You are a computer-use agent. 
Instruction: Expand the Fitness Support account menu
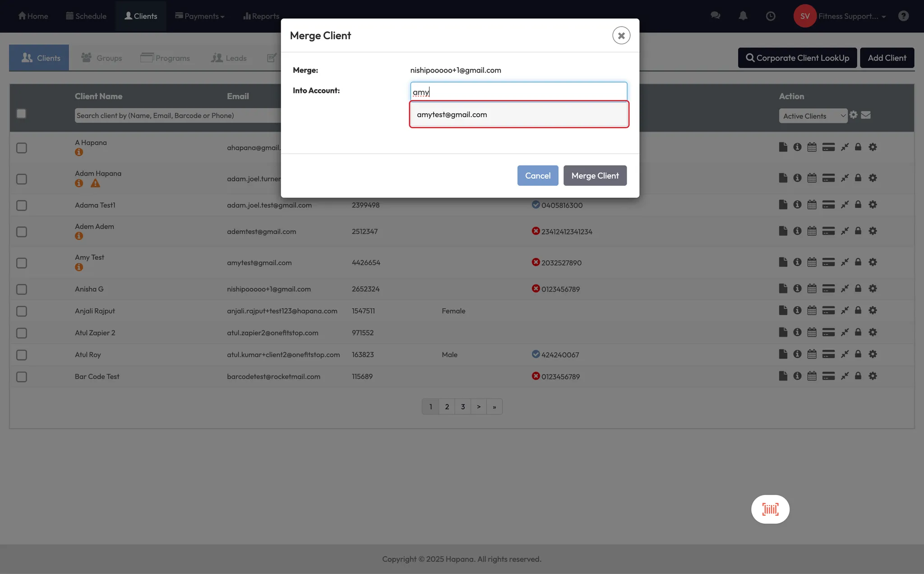click(x=851, y=16)
